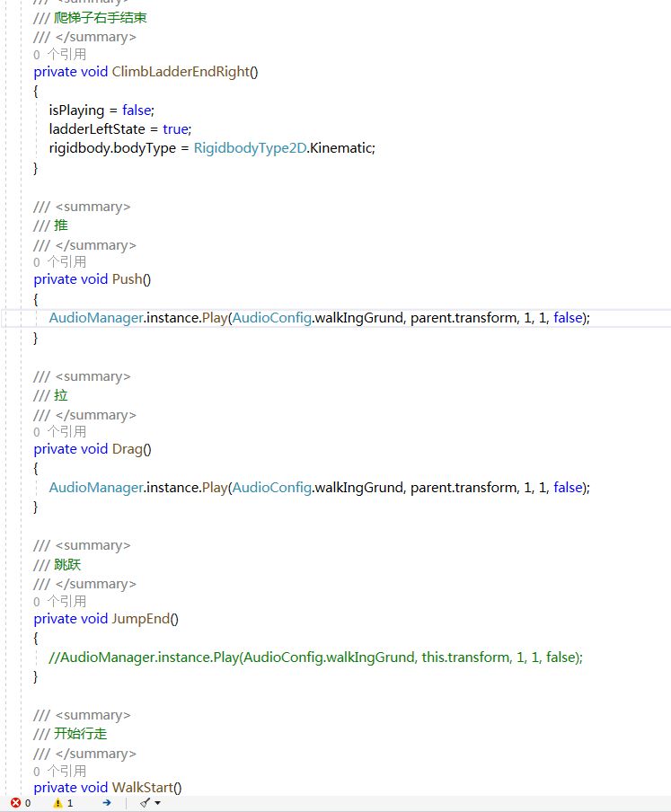Click the 跳跃 summary comment

point(68,564)
